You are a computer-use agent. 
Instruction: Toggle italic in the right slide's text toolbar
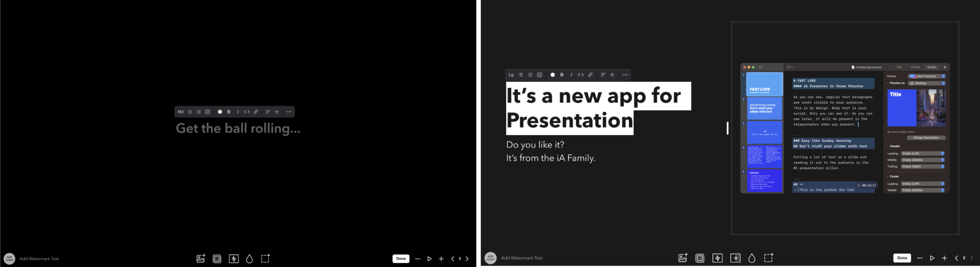(x=571, y=75)
